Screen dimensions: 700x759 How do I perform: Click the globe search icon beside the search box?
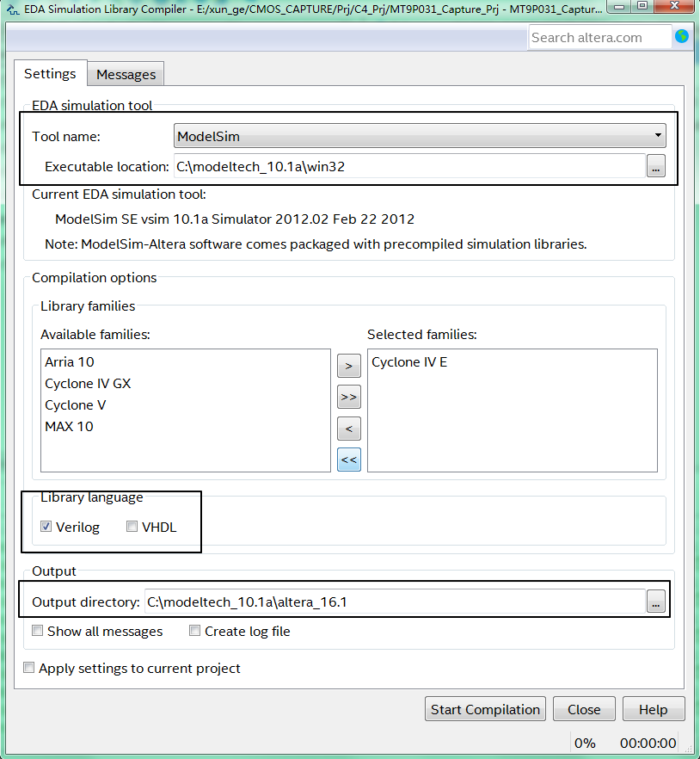682,36
